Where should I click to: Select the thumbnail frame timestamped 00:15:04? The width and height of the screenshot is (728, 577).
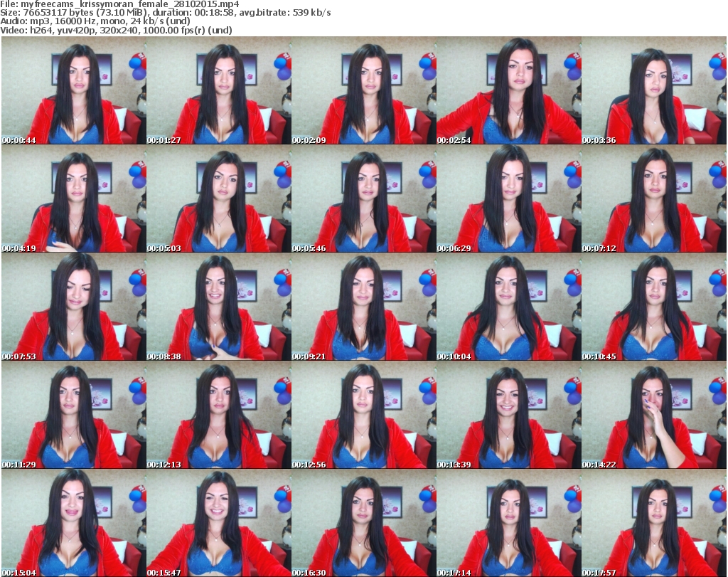[x=74, y=523]
